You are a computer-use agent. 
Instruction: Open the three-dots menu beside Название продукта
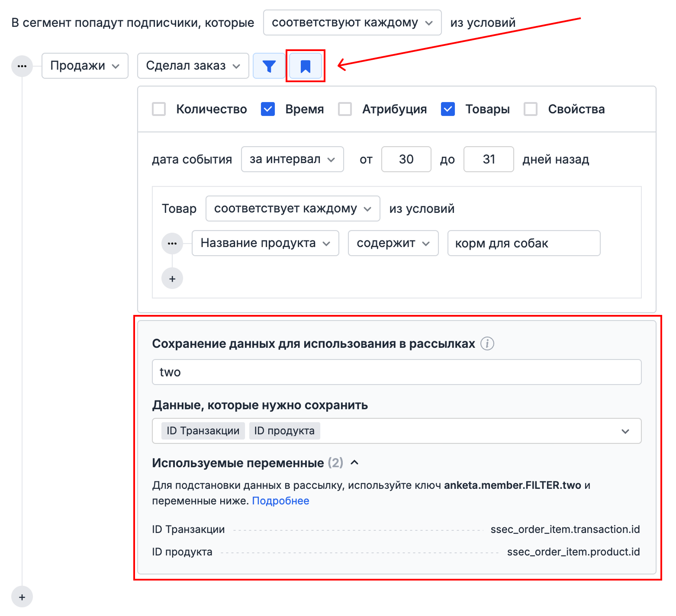(x=172, y=243)
